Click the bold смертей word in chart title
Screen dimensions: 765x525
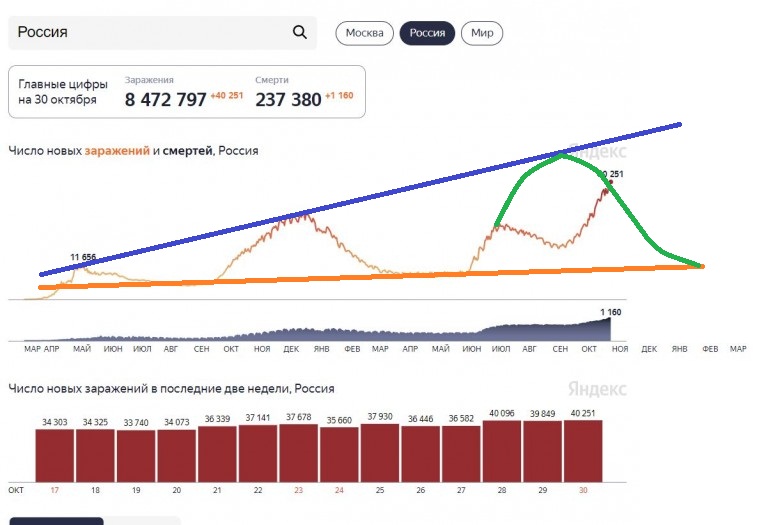click(x=187, y=151)
